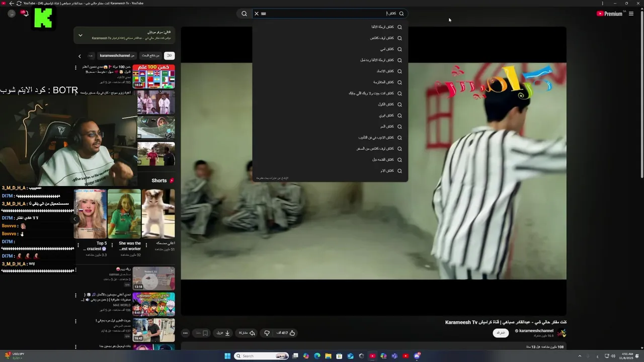The width and height of the screenshot is (644, 362).
Task: Focus the YouTube search input field
Action: 330,14
